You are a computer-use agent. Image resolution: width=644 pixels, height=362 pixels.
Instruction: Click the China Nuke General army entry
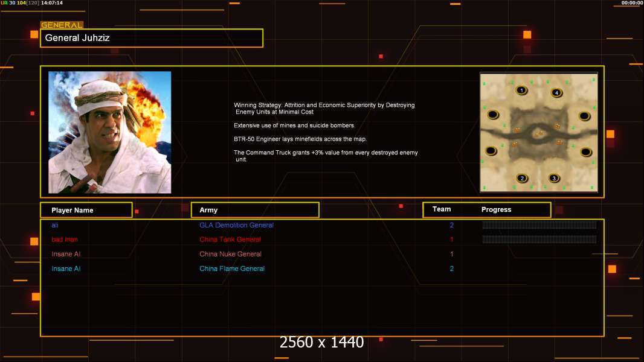(x=230, y=254)
